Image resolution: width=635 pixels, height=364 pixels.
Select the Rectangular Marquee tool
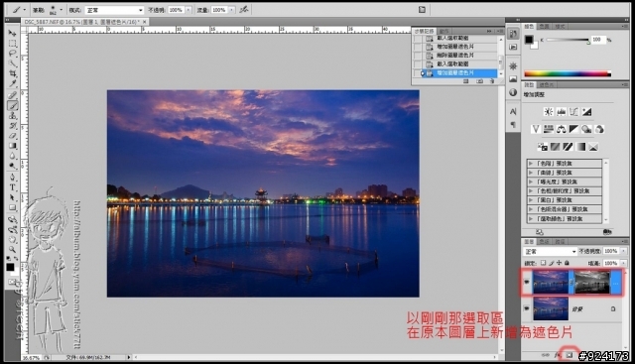point(12,44)
